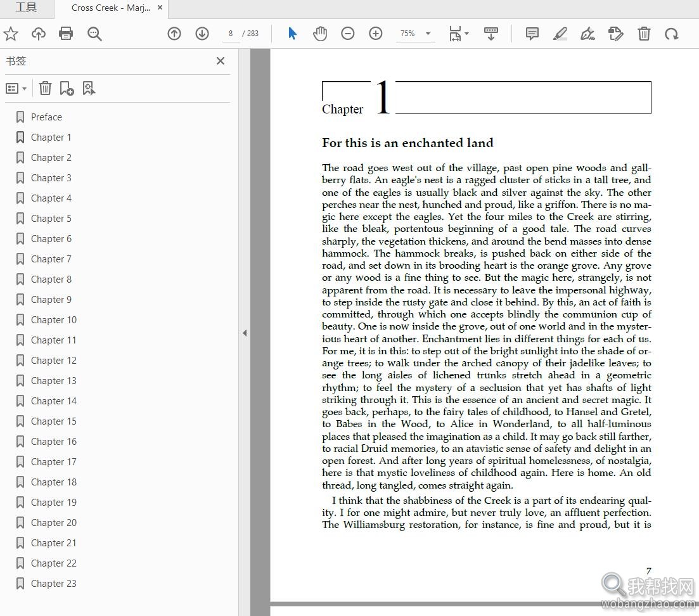Open the sign document pen tool
The height and width of the screenshot is (616, 699).
coord(587,34)
